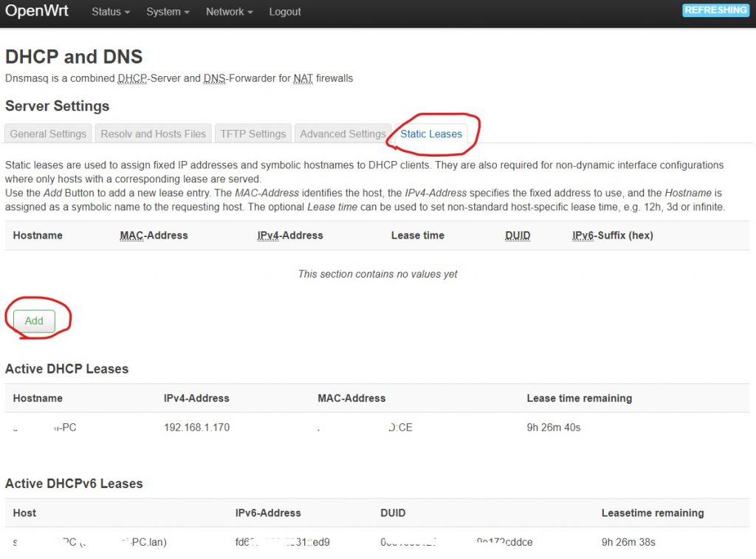Click the DUID column header

(x=517, y=235)
